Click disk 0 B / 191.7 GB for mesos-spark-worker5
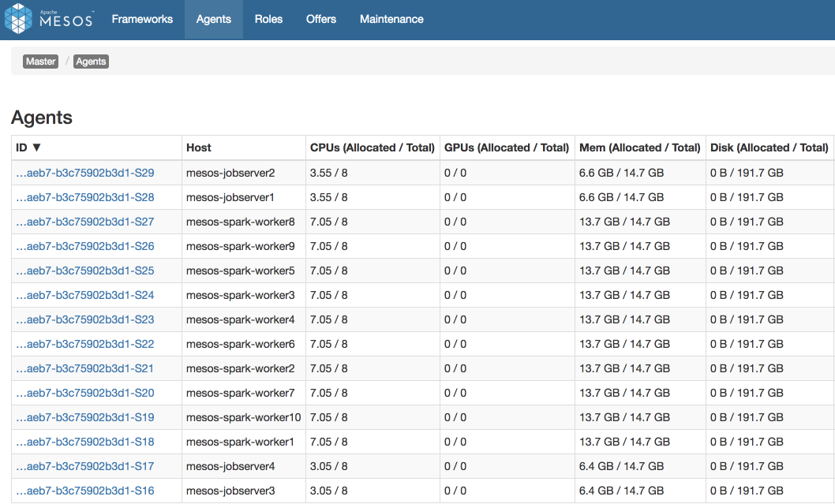The height and width of the screenshot is (504, 835). click(x=747, y=271)
